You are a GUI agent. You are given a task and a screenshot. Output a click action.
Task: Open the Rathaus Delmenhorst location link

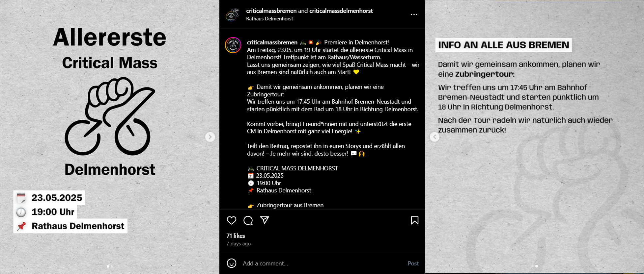tap(269, 19)
